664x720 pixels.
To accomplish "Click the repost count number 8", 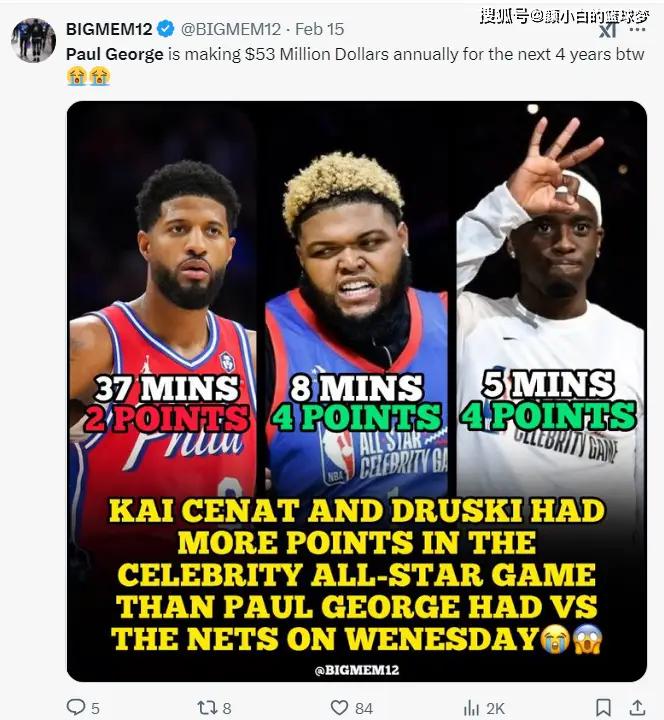I will [x=227, y=709].
